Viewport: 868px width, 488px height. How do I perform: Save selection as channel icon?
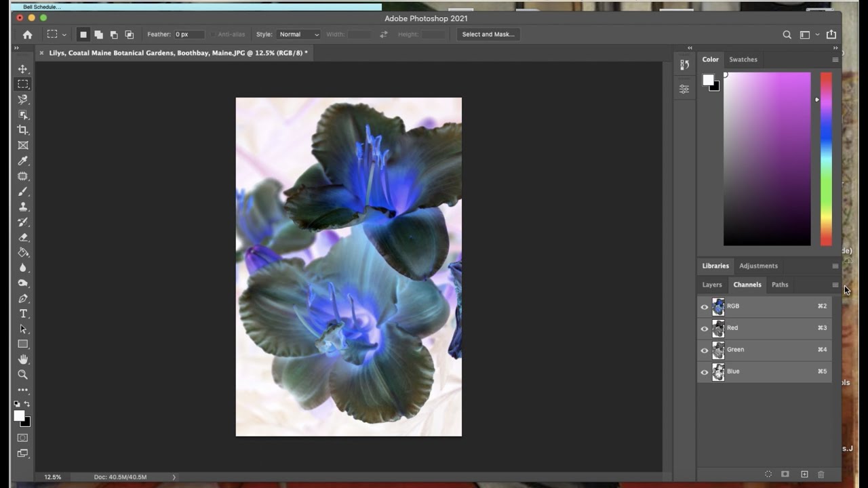point(785,474)
